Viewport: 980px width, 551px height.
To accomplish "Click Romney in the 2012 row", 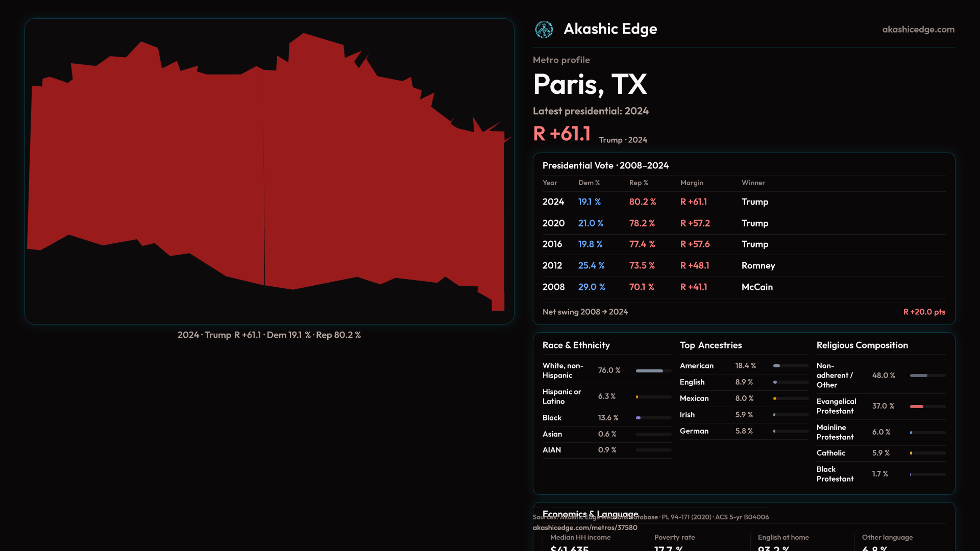I will (x=758, y=266).
